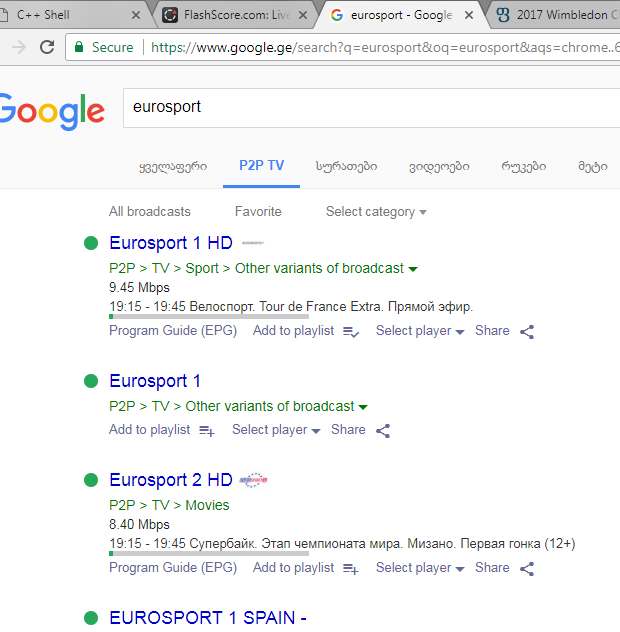The width and height of the screenshot is (620, 632).
Task: Click the address bar URL
Action: (385, 48)
